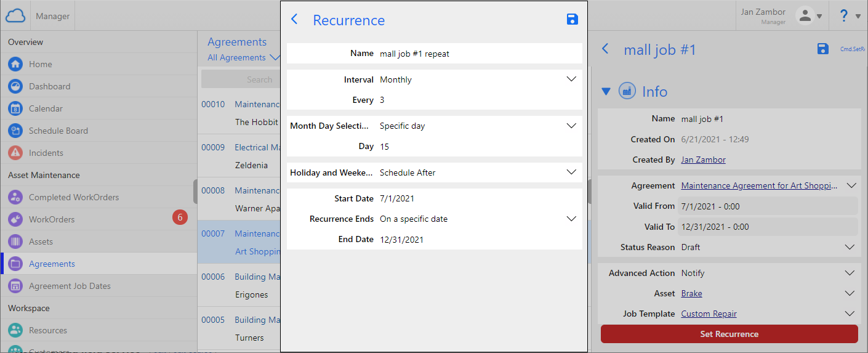Open the Home sidebar icon
This screenshot has width=868, height=353.
pyautogui.click(x=15, y=64)
